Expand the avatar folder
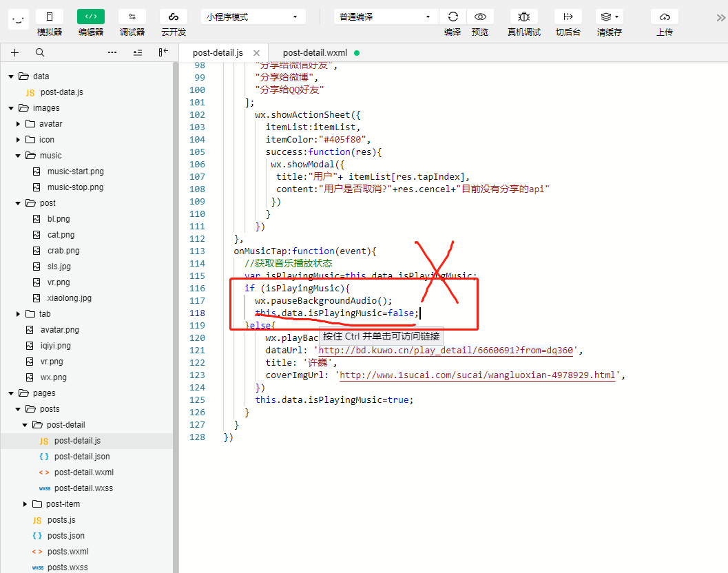728x573 pixels. pyautogui.click(x=18, y=124)
